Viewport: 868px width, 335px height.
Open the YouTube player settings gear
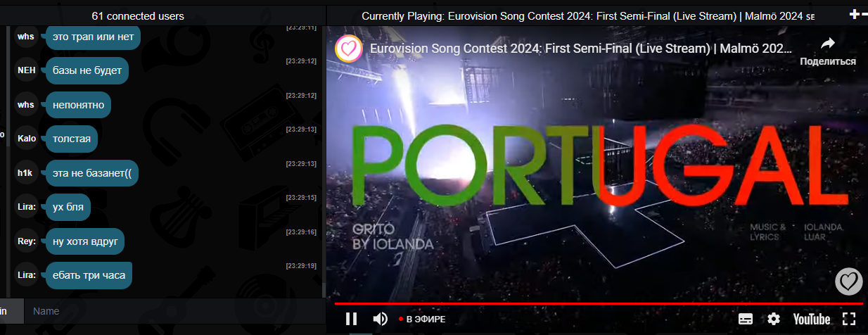[774, 319]
